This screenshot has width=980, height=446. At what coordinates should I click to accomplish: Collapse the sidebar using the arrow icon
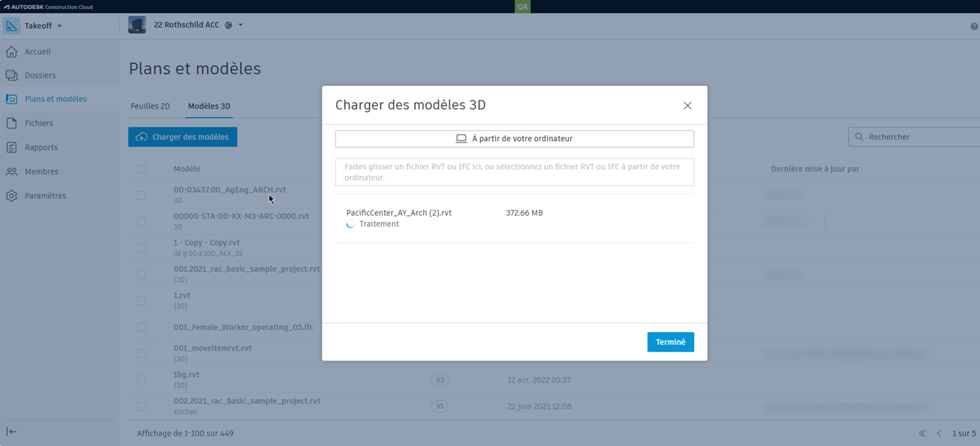12,431
